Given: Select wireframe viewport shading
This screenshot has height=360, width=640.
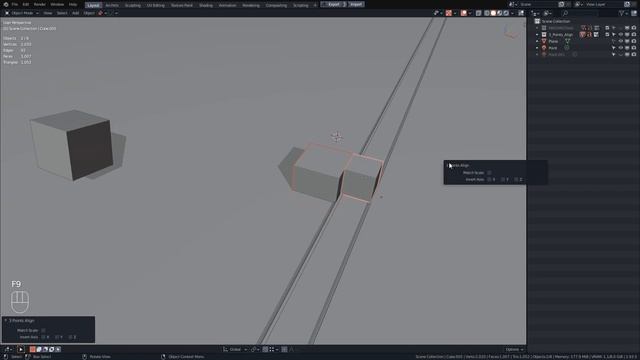Looking at the screenshot, I should (x=487, y=13).
